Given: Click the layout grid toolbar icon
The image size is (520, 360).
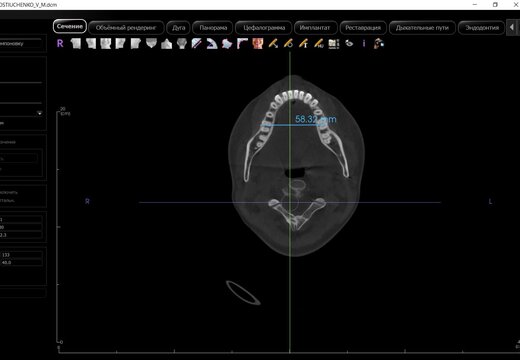Looking at the screenshot, I should (x=334, y=44).
